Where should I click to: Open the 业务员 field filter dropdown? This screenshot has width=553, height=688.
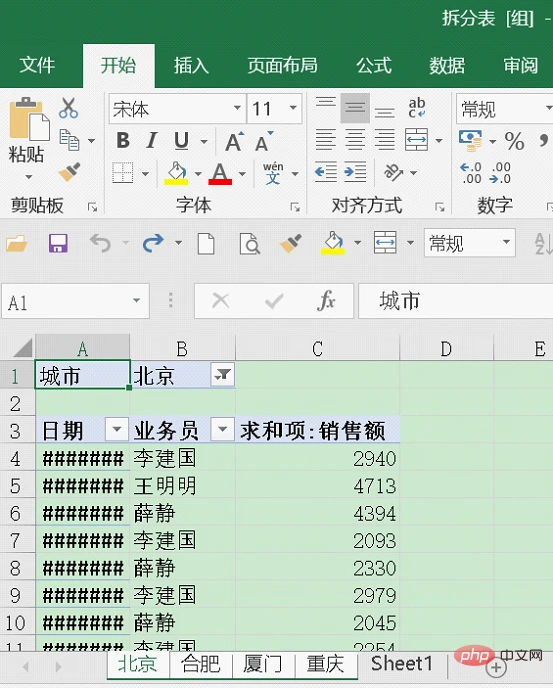pyautogui.click(x=223, y=429)
